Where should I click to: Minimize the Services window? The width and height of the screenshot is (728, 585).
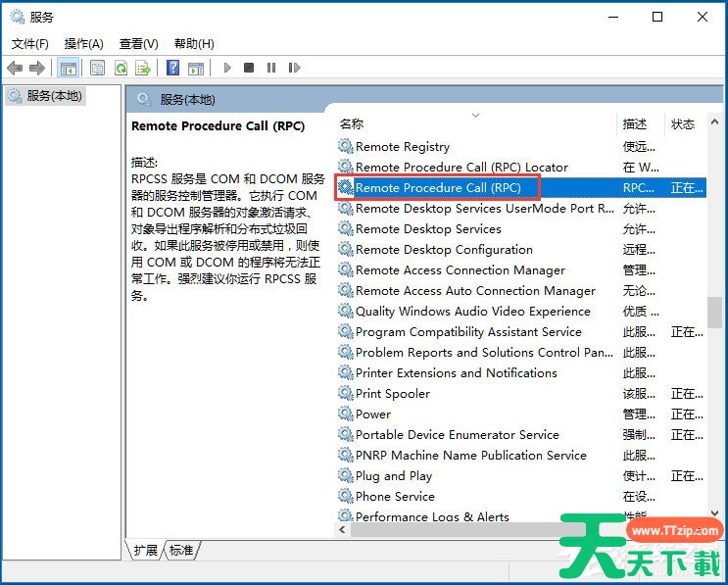tap(613, 18)
